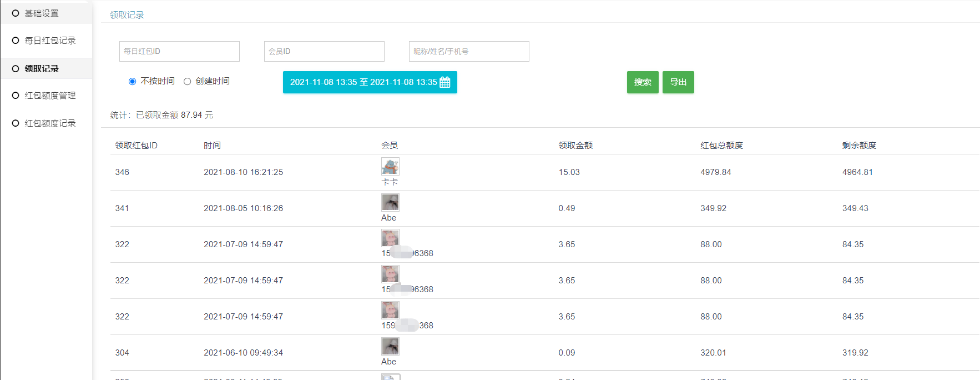The image size is (980, 380).
Task: Click the 领取记录 page heading tab
Action: (127, 15)
